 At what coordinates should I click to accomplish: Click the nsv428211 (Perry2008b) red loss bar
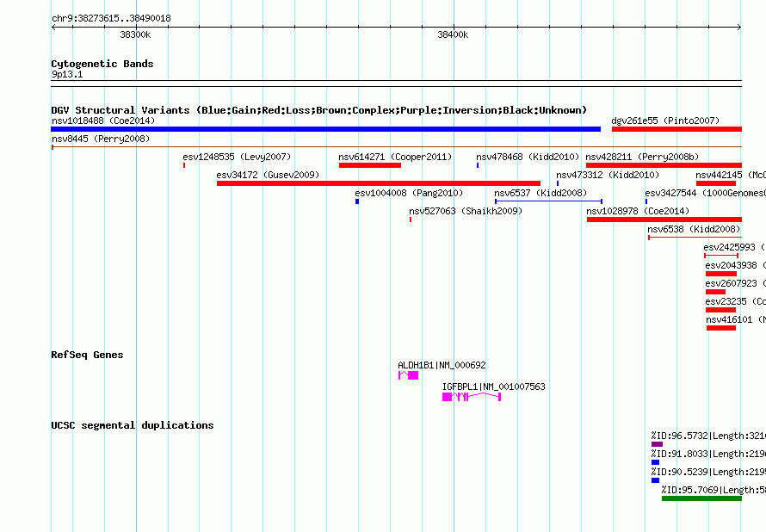(x=664, y=165)
